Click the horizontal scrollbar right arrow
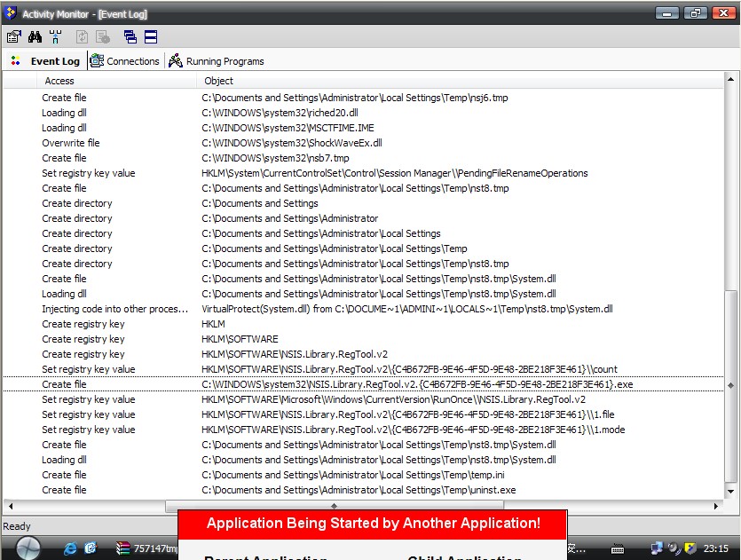 716,506
